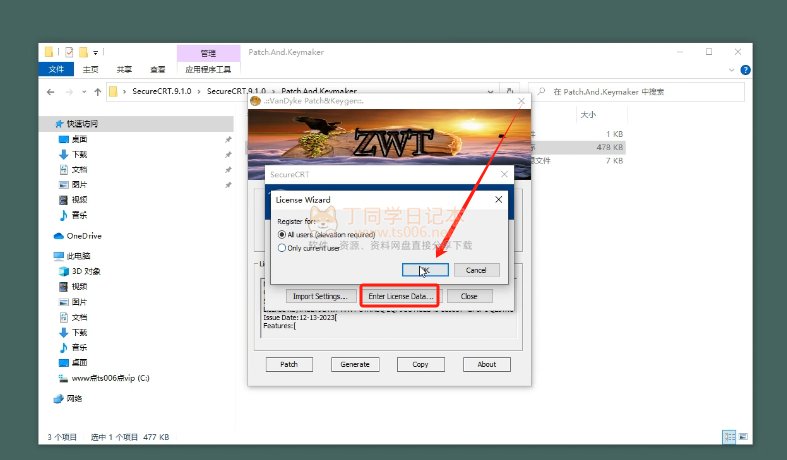The height and width of the screenshot is (460, 787).
Task: Click the Issue Date: 12-13-2023 text line
Action: 300,317
